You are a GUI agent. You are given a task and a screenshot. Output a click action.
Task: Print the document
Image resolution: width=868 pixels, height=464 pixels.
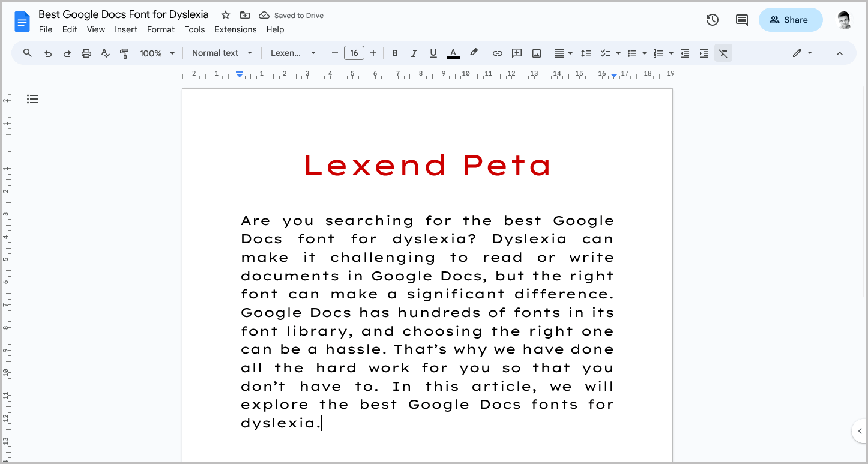86,53
